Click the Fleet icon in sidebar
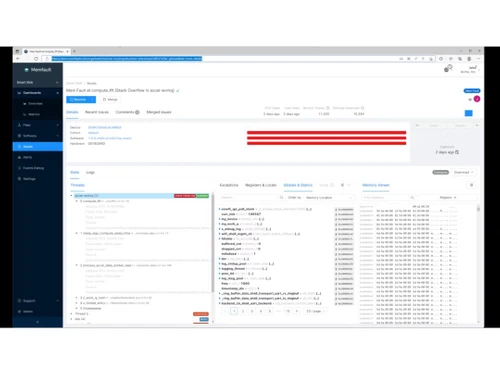The image size is (500, 375). click(19, 125)
